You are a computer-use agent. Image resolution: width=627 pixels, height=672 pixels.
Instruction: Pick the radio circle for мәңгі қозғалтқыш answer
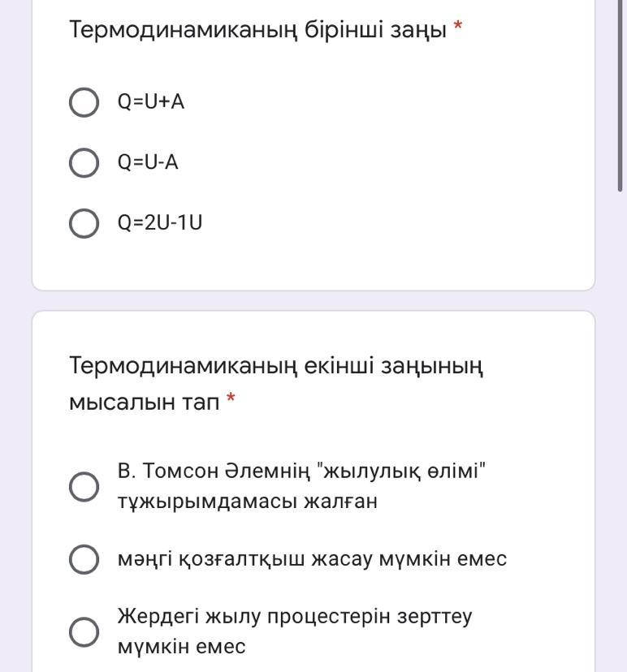84,559
